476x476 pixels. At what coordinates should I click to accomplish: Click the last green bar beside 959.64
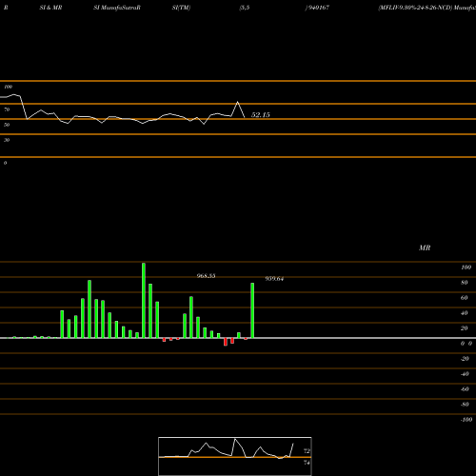252,310
